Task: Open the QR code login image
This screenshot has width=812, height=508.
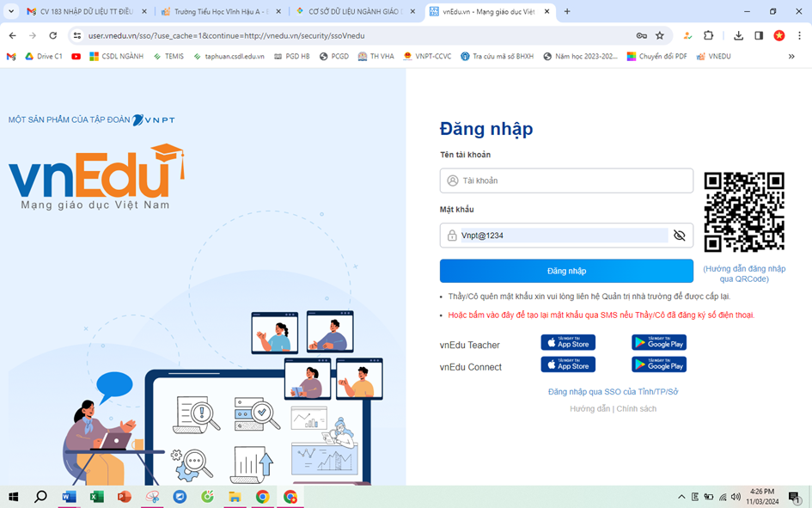Action: pyautogui.click(x=743, y=212)
